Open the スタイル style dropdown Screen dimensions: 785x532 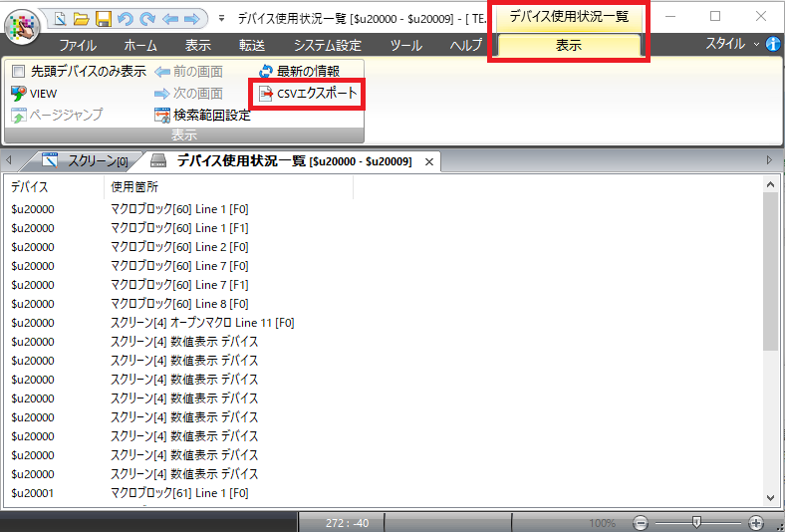tap(732, 45)
